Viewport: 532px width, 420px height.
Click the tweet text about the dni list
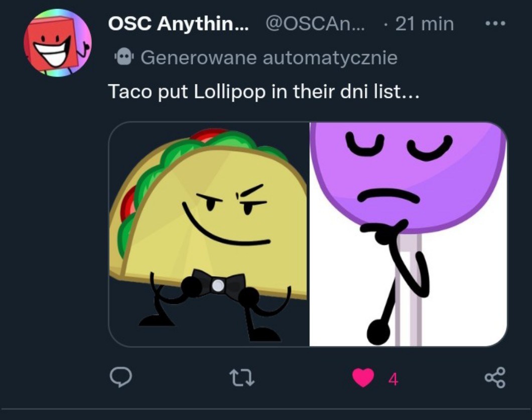[x=263, y=92]
